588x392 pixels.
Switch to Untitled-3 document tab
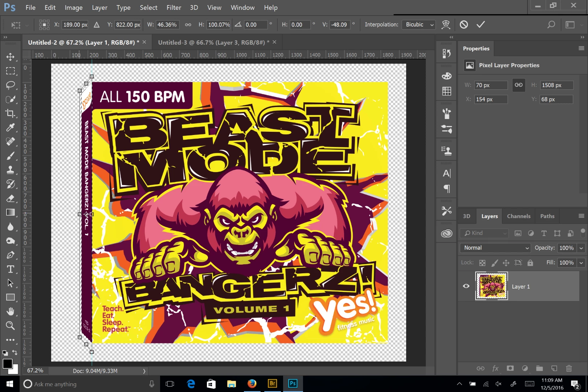(214, 42)
